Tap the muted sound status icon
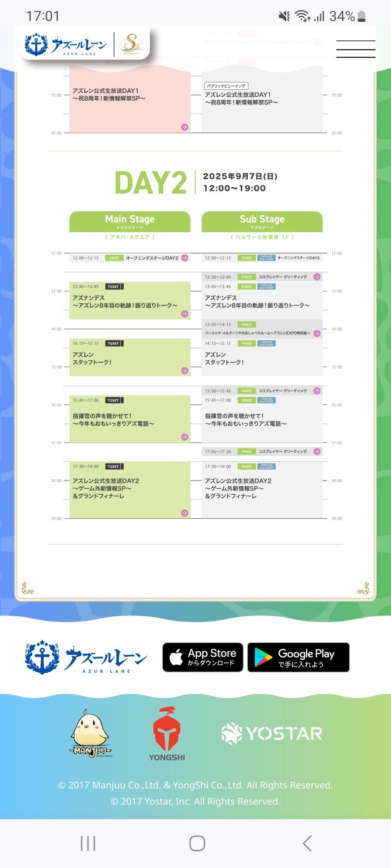391x868 pixels. 284,16
